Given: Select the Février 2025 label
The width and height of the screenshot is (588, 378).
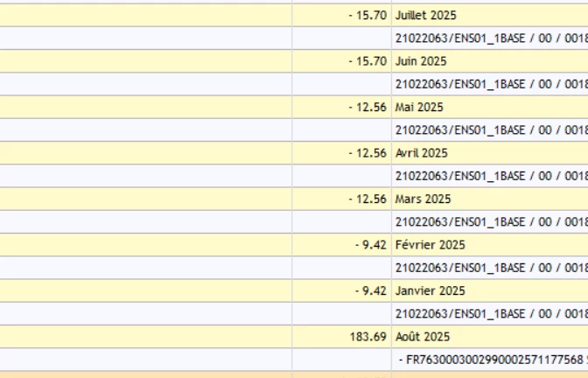Looking at the screenshot, I should pyautogui.click(x=430, y=245).
